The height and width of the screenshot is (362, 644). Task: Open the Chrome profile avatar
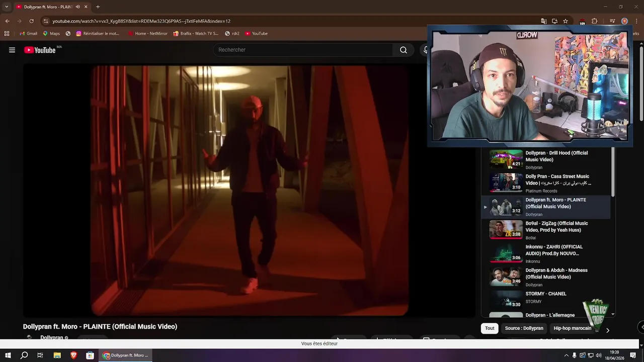(624, 21)
